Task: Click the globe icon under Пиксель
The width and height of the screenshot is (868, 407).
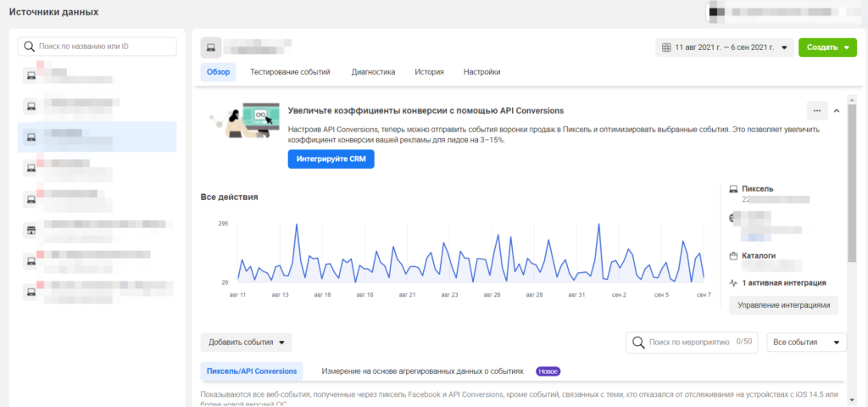Action: pos(733,219)
